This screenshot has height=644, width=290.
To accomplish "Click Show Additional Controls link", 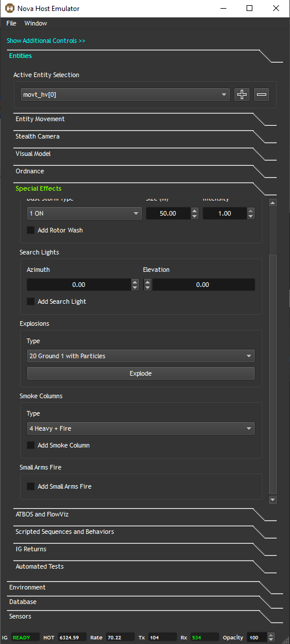I will 46,41.
